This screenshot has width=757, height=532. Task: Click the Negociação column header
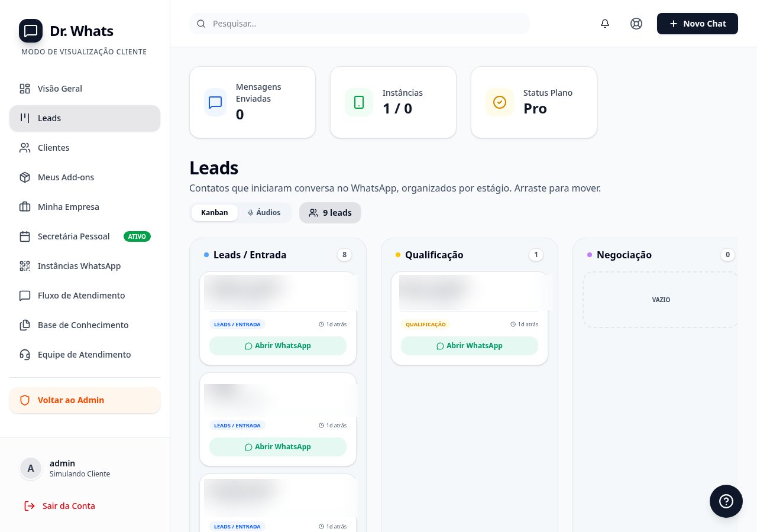[624, 255]
